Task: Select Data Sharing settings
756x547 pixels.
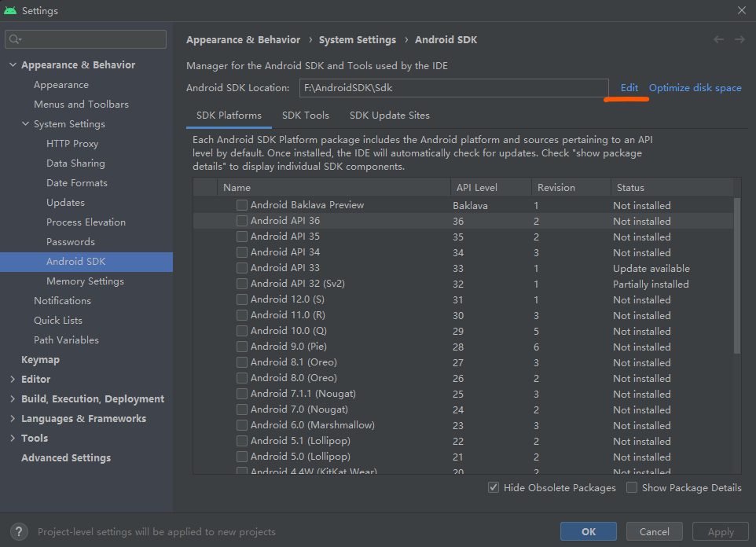Action: (x=75, y=163)
